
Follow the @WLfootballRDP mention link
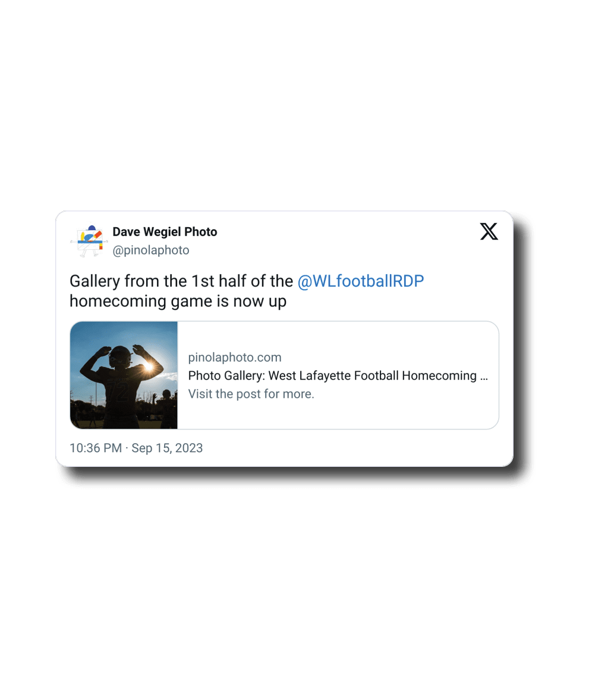pyautogui.click(x=360, y=281)
